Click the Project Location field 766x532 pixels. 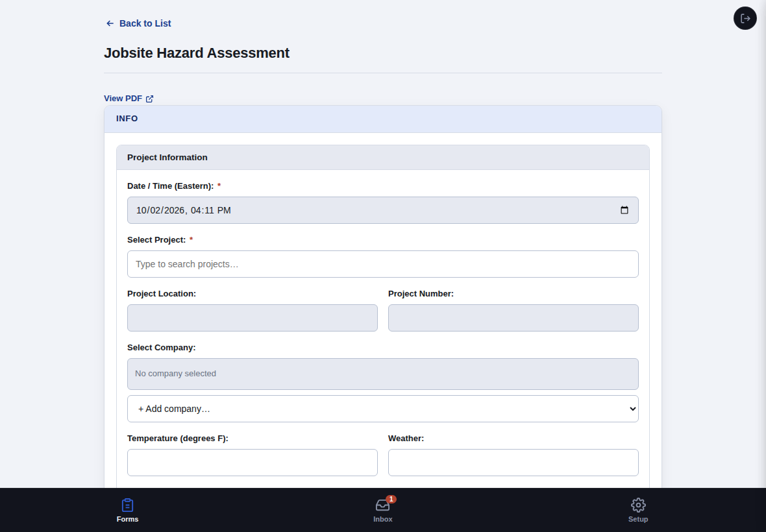252,318
